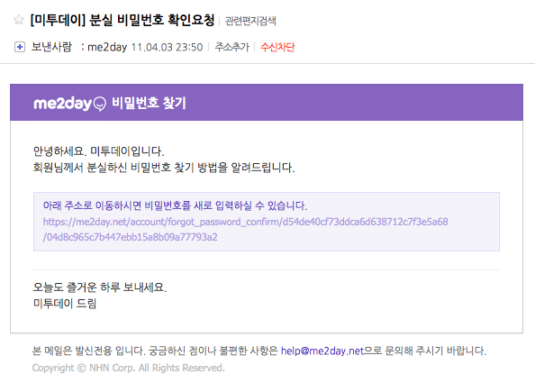Screen dimensions: 535x392
Task: Select sender name me2day
Action: pyautogui.click(x=107, y=47)
